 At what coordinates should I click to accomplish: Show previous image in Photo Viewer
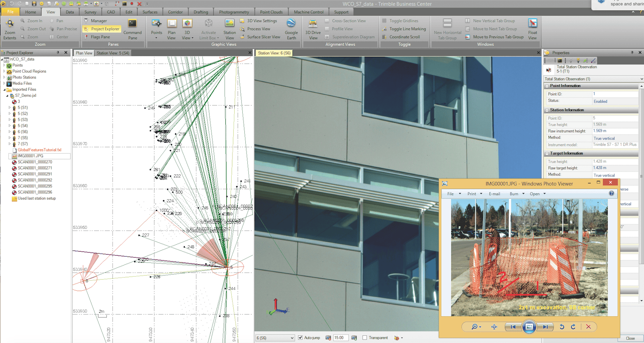click(x=513, y=327)
